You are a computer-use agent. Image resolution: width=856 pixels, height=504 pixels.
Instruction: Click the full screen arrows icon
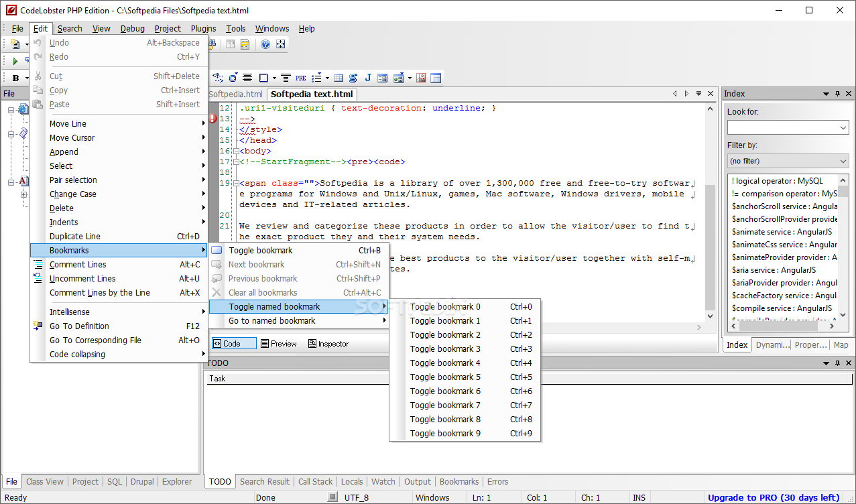pos(281,44)
